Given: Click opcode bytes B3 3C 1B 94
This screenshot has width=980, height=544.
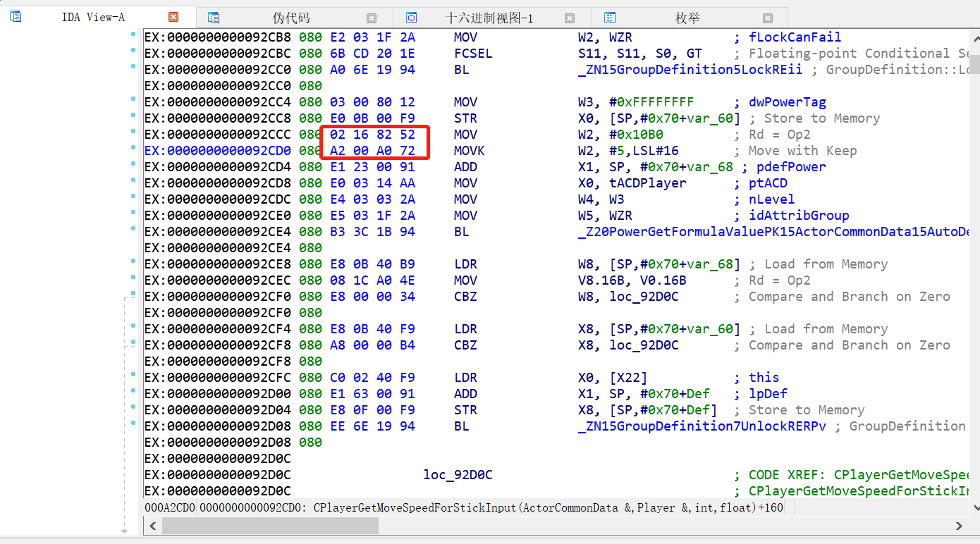Looking at the screenshot, I should 372,232.
